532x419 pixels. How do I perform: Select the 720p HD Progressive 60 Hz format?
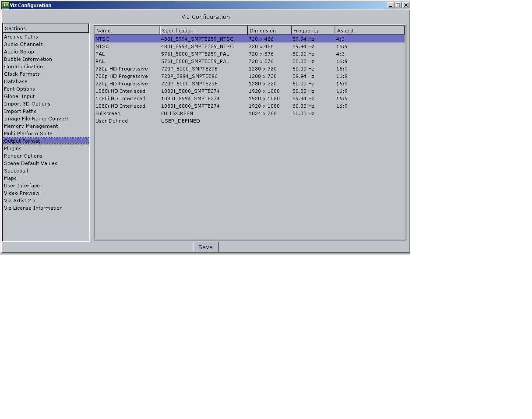point(175,84)
